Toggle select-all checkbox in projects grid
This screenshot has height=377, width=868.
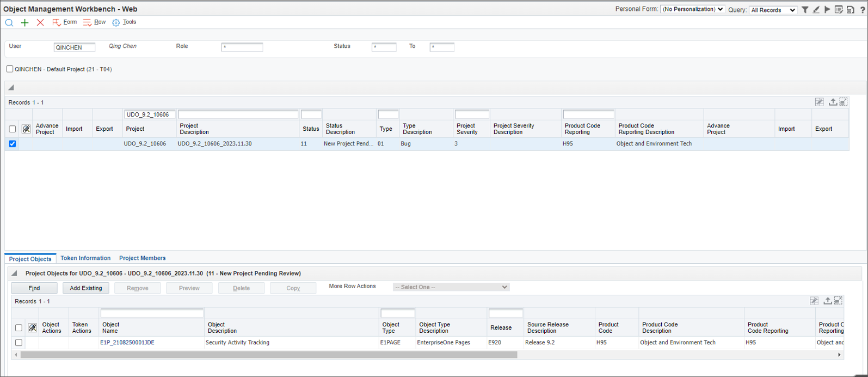(13, 129)
